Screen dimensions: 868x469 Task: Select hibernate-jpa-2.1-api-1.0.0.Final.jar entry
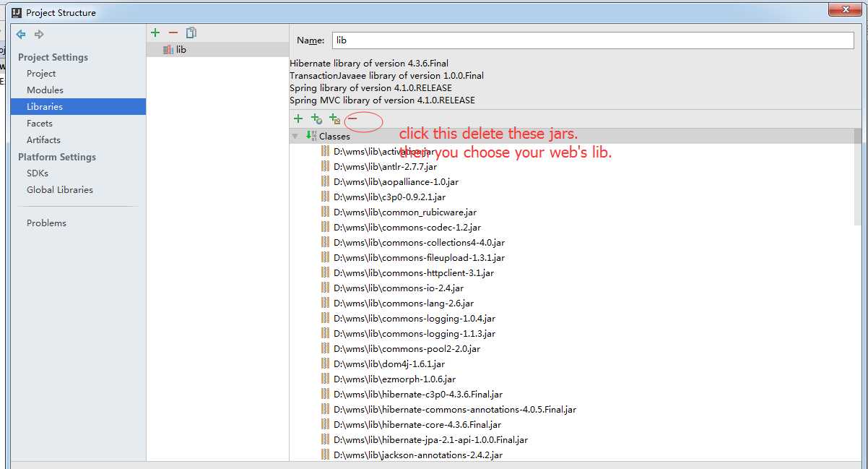pyautogui.click(x=430, y=439)
